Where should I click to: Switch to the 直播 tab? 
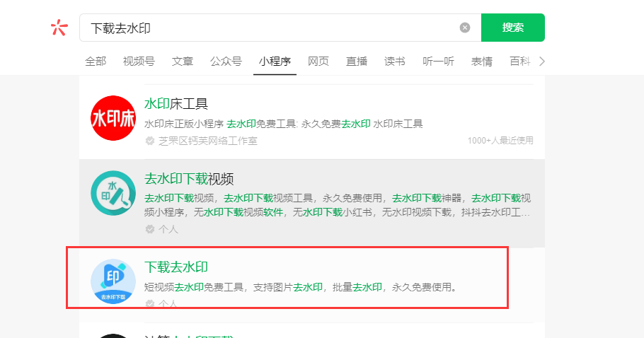357,62
